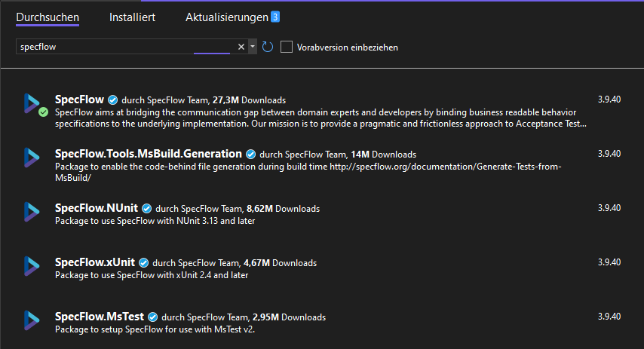Screen dimensions: 644x349
Task: Click the verified badge beside SpecFlow.Tools.MsBuild.Generation
Action: tap(250, 155)
